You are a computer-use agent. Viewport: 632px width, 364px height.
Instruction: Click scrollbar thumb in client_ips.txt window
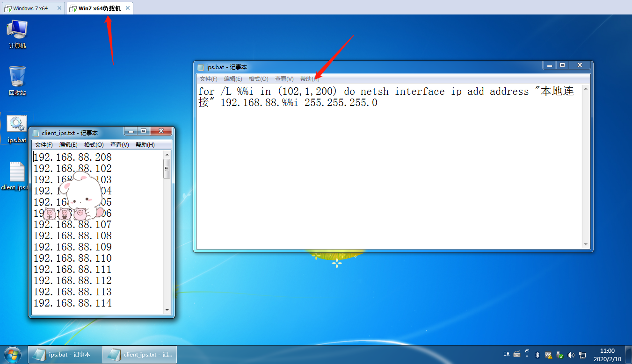tap(167, 169)
